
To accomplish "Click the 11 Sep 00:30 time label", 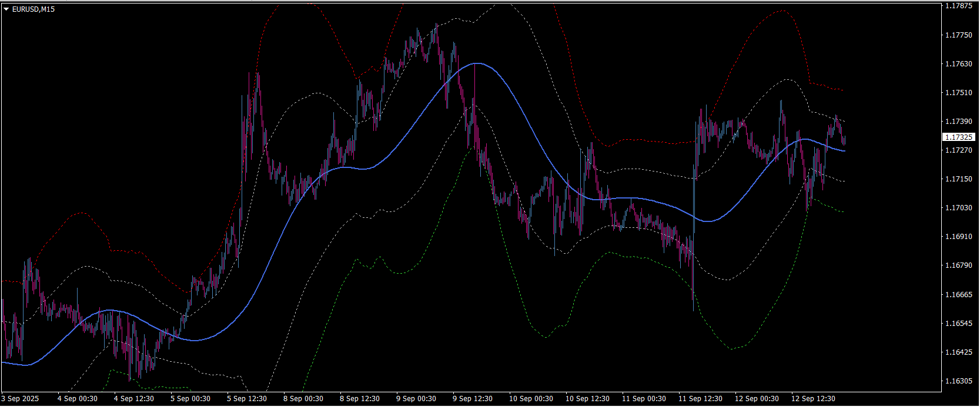I will pyautogui.click(x=644, y=399).
